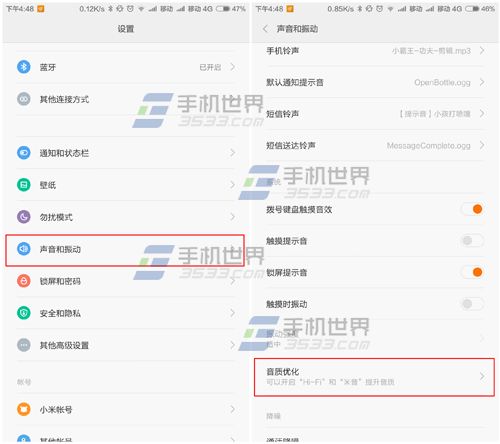
Task: Tap 短信铃声 value text
Action: click(x=435, y=114)
